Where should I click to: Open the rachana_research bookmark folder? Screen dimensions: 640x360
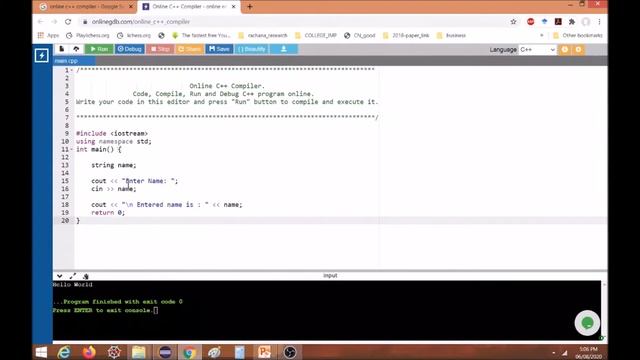[263, 36]
